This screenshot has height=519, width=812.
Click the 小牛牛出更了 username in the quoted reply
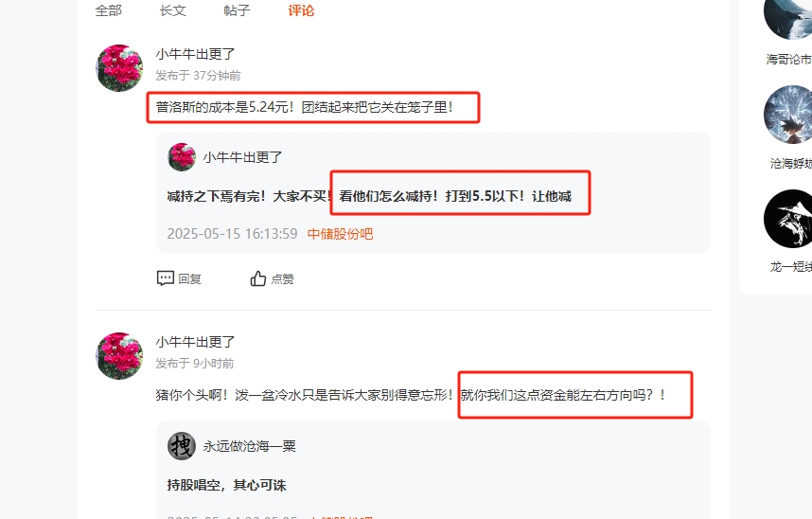(x=242, y=157)
